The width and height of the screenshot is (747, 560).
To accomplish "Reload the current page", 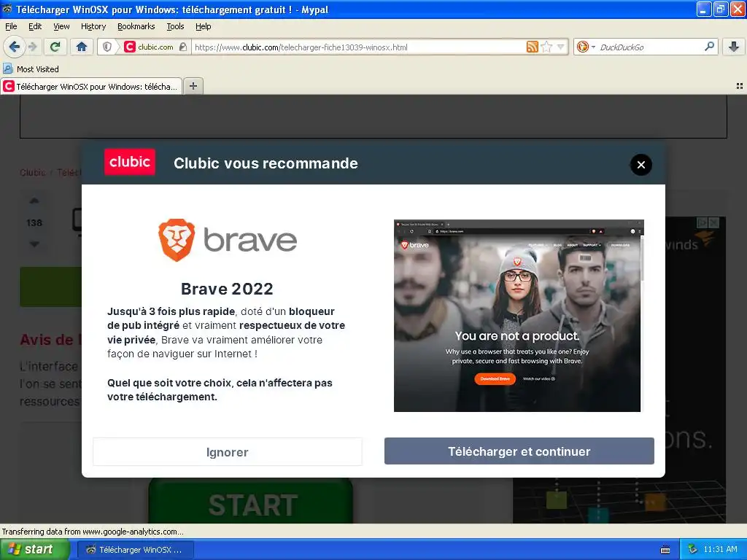I will (x=55, y=47).
